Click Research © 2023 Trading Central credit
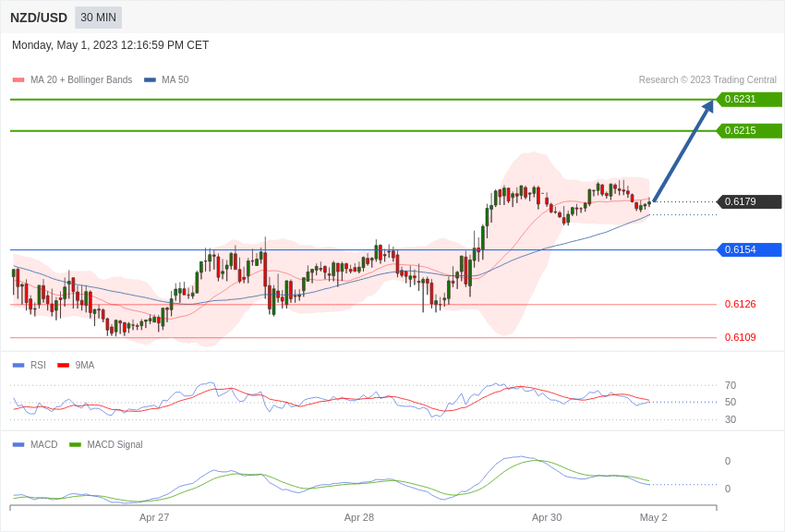Viewport: 785px width, 532px height. (707, 79)
